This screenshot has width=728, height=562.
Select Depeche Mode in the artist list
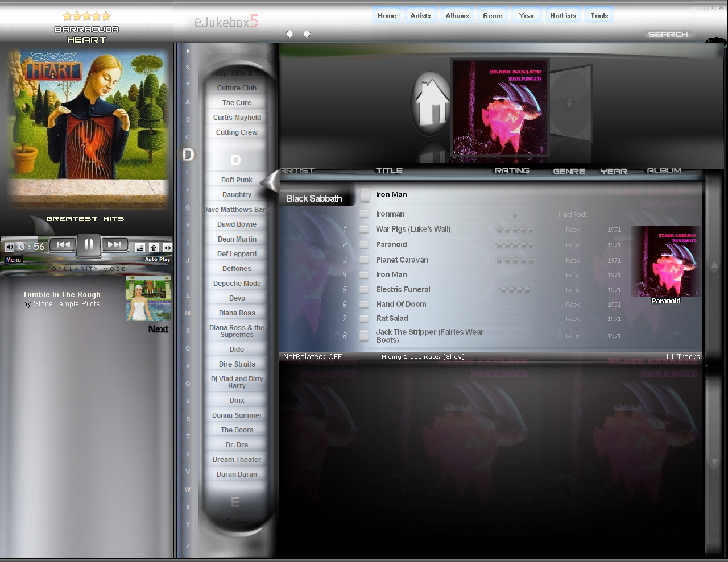click(x=237, y=284)
